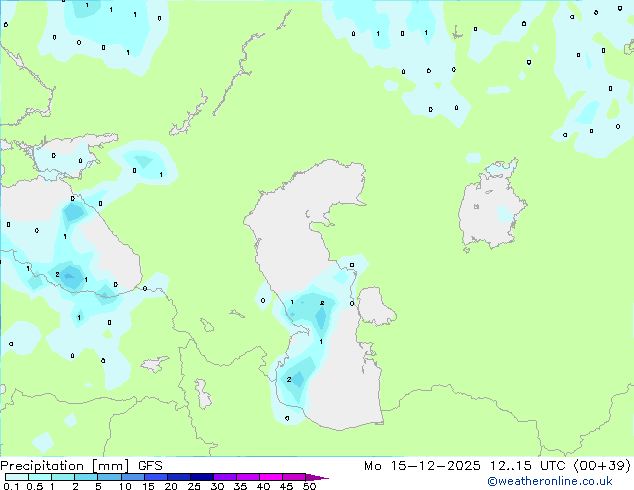This screenshot has height=490, width=634.
Task: Click the '0.1' legend scale label
Action: (x=11, y=486)
